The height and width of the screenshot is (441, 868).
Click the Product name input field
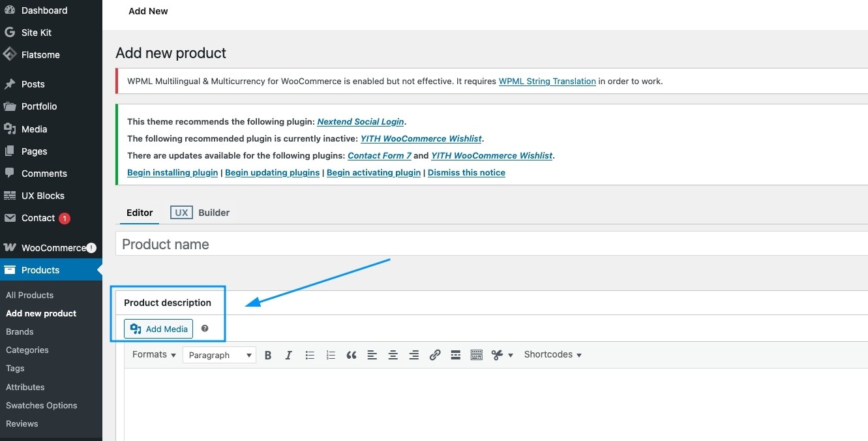pos(489,244)
